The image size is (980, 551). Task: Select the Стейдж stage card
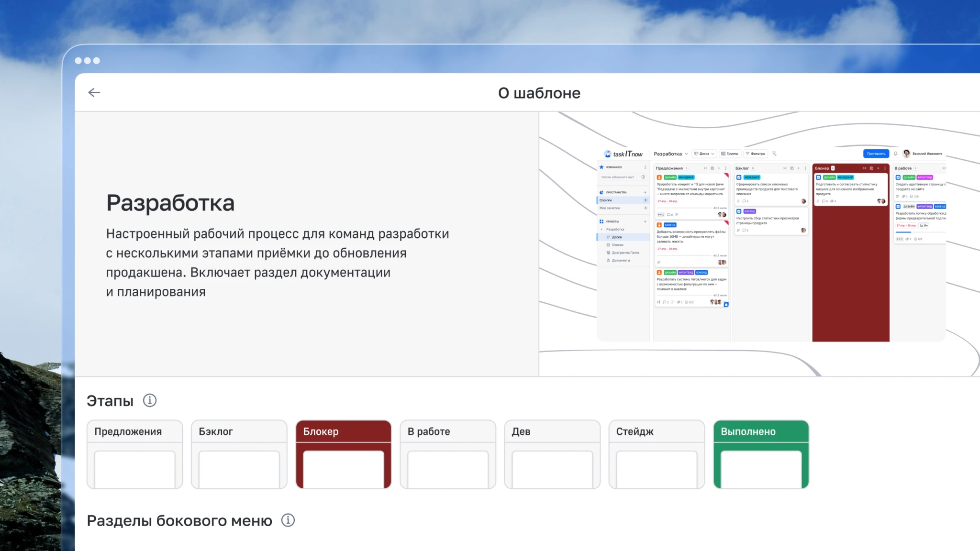pos(657,454)
